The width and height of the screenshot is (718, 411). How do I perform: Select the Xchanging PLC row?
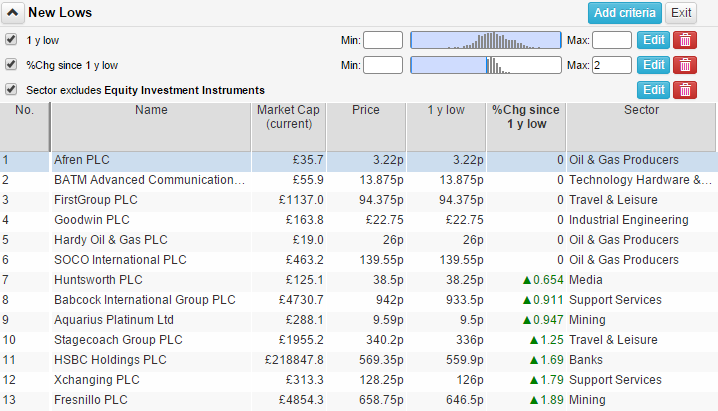[x=359, y=380]
